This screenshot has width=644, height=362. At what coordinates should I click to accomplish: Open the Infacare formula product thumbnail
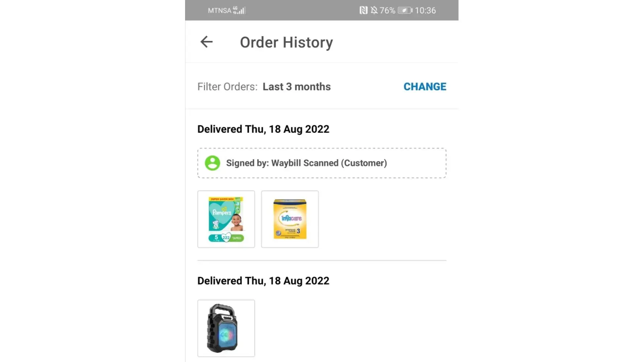click(x=290, y=219)
